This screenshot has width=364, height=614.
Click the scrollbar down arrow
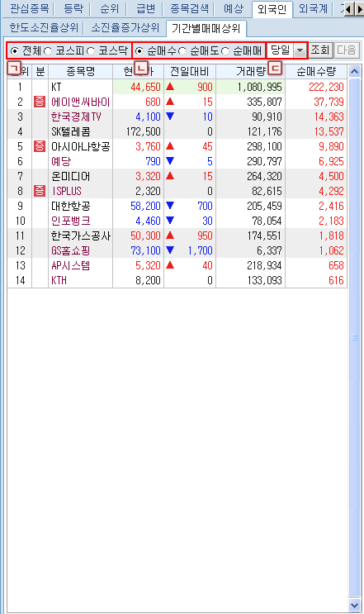[x=354, y=605]
